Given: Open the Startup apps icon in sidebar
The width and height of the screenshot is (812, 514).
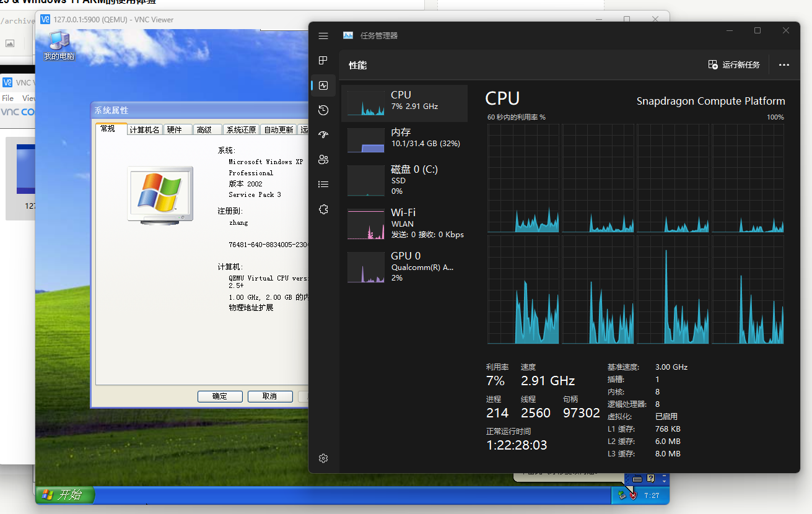Looking at the screenshot, I should [x=323, y=135].
